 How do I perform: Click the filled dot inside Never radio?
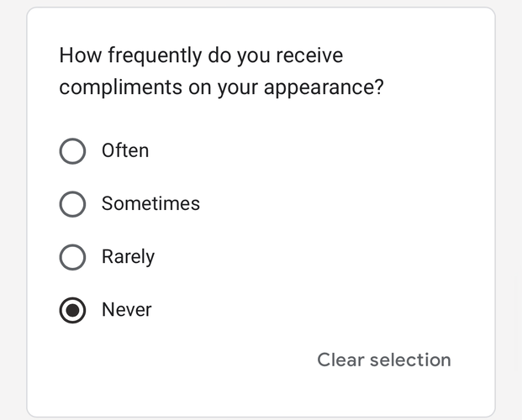coord(73,310)
